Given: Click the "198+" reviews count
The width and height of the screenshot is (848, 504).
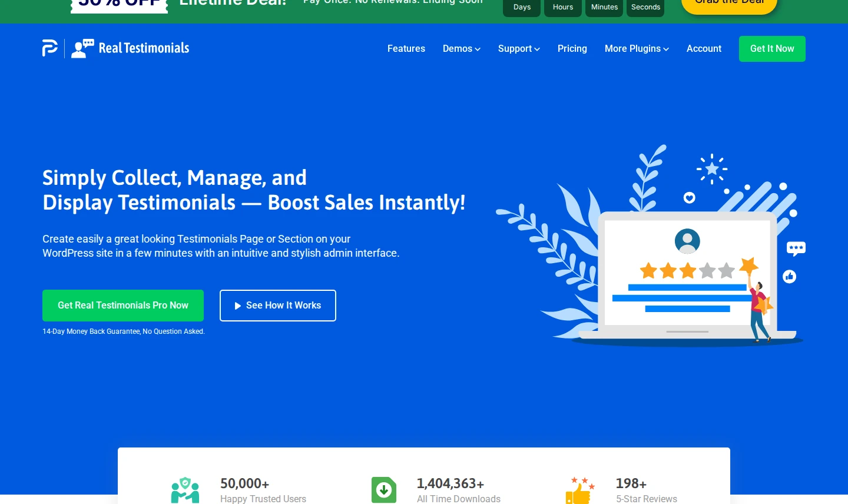Looking at the screenshot, I should [x=631, y=483].
